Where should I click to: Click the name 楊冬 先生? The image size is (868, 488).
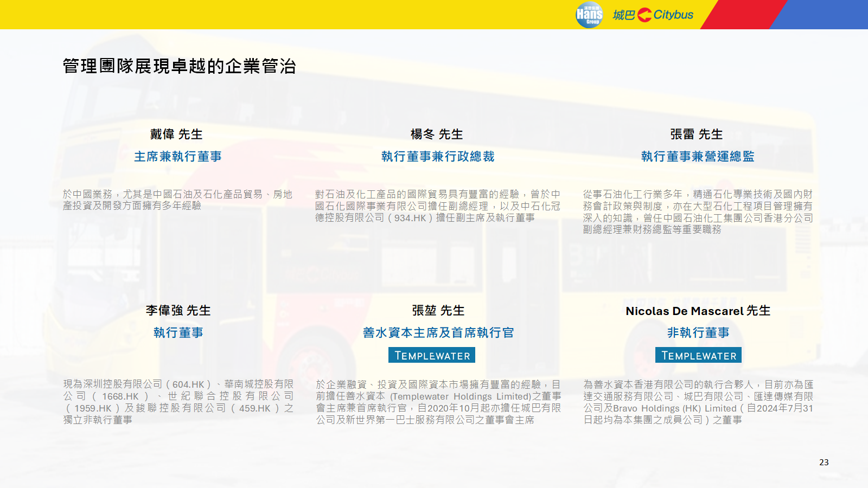[437, 134]
